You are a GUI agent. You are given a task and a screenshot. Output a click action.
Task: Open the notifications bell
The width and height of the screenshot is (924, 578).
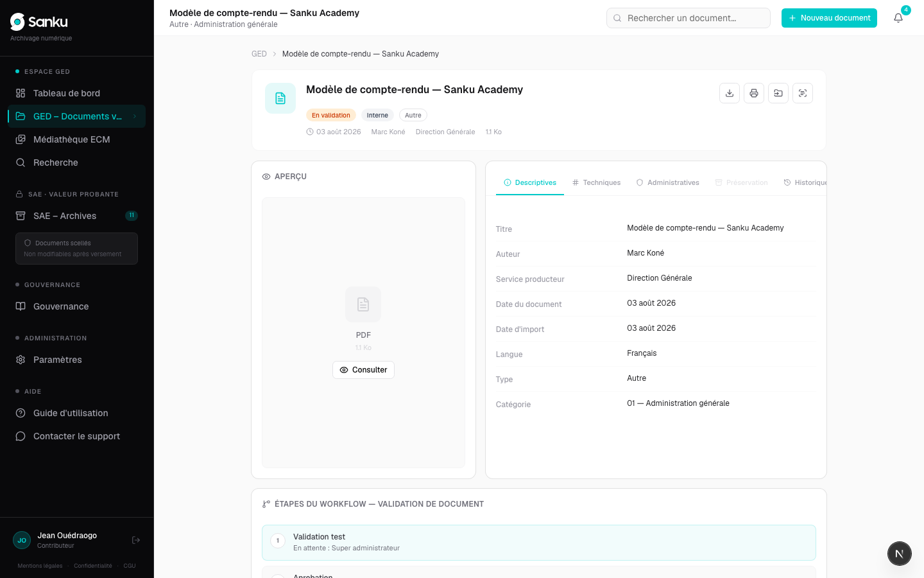[x=898, y=18]
